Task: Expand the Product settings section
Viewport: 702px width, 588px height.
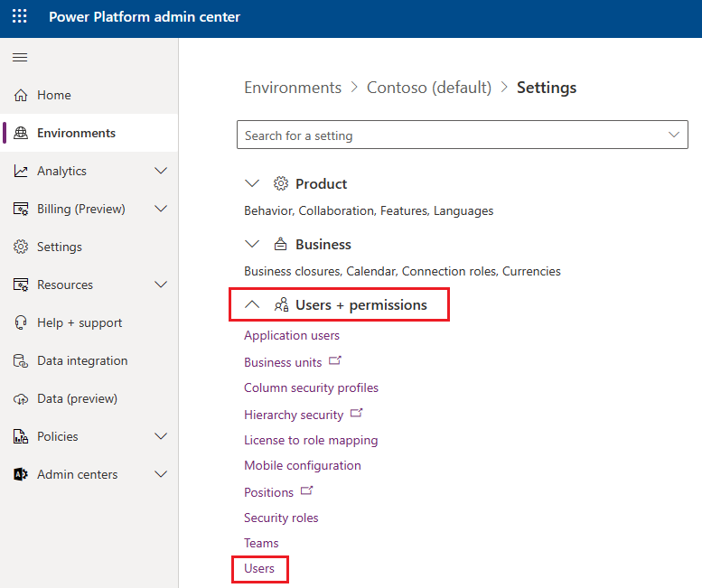Action: point(253,184)
